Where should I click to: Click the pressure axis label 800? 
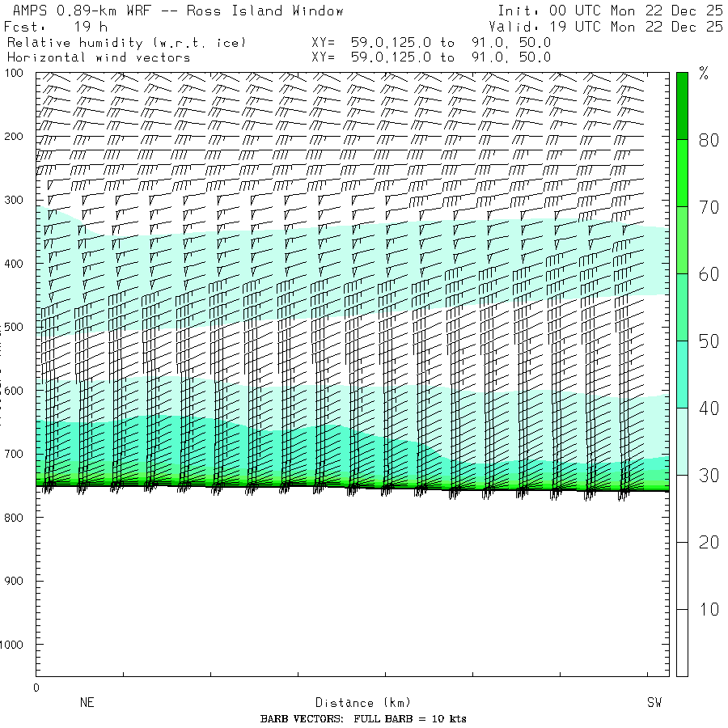[x=14, y=518]
